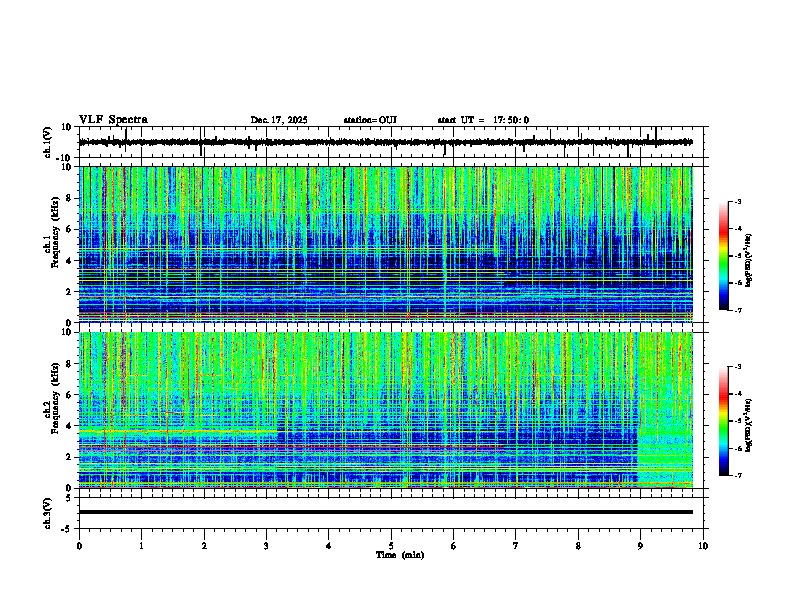Click time axis tick label "4"

click(x=329, y=546)
